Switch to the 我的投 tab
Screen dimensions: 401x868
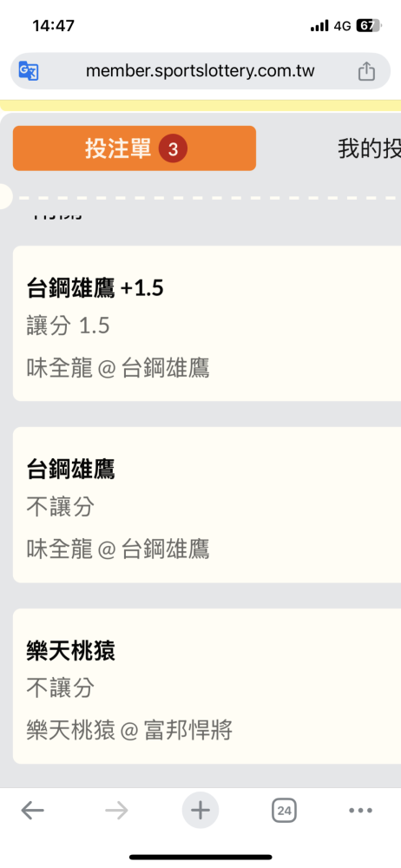coord(370,149)
